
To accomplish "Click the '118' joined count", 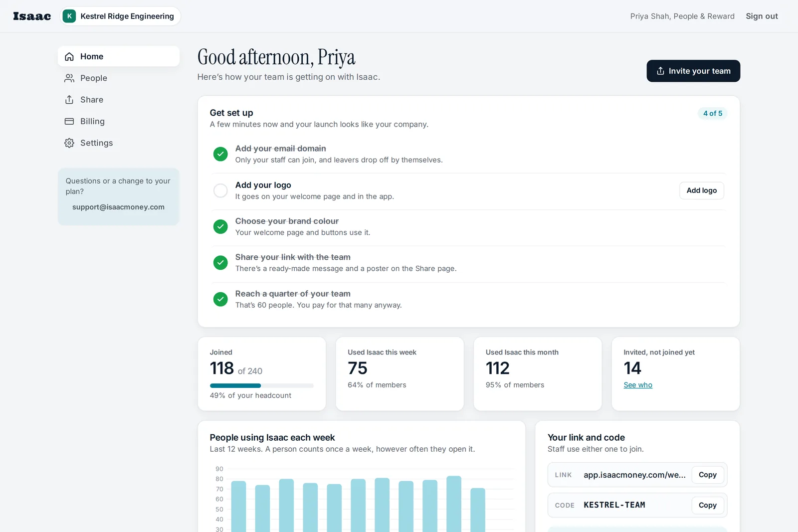I will pyautogui.click(x=222, y=368).
